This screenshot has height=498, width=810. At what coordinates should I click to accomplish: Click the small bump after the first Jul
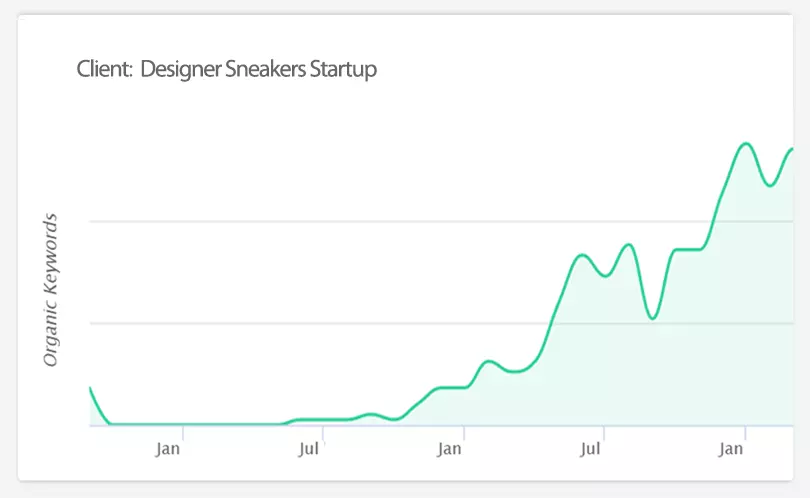[x=371, y=414]
